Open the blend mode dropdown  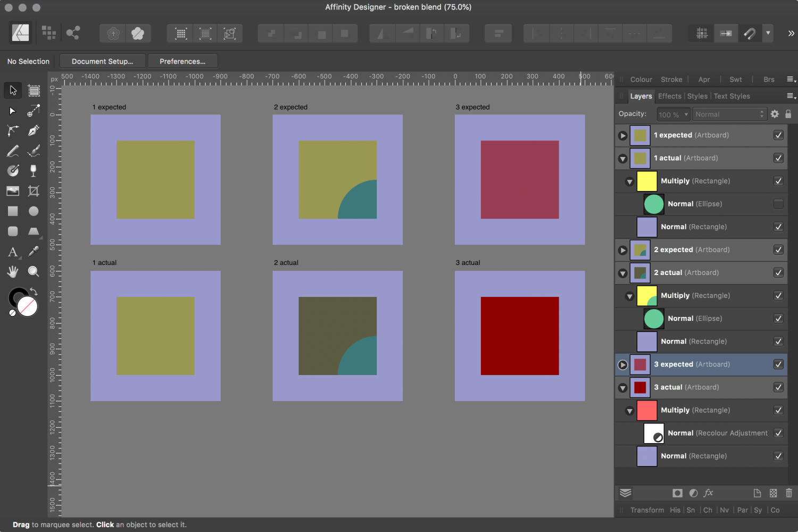pyautogui.click(x=729, y=114)
